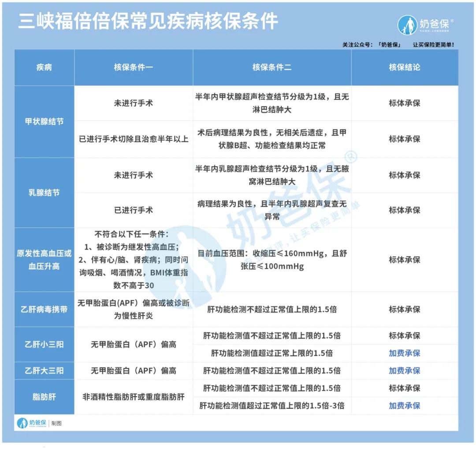Click the 术后病理结果为良性 condition cell
The height and width of the screenshot is (449, 476).
(x=272, y=139)
